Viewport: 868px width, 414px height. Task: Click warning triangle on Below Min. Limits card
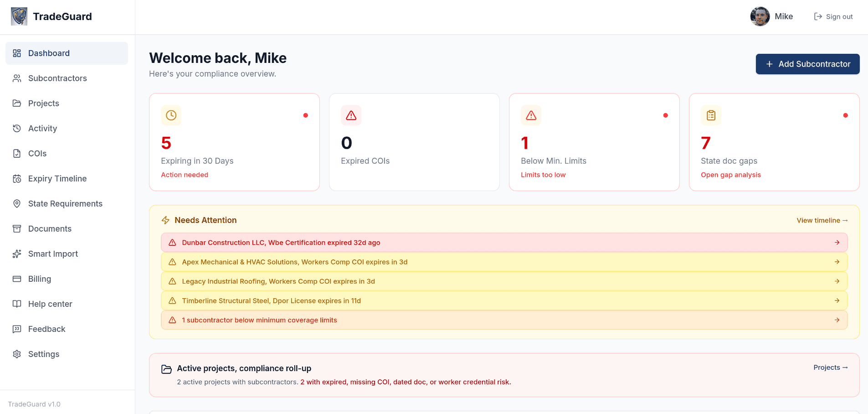click(531, 115)
